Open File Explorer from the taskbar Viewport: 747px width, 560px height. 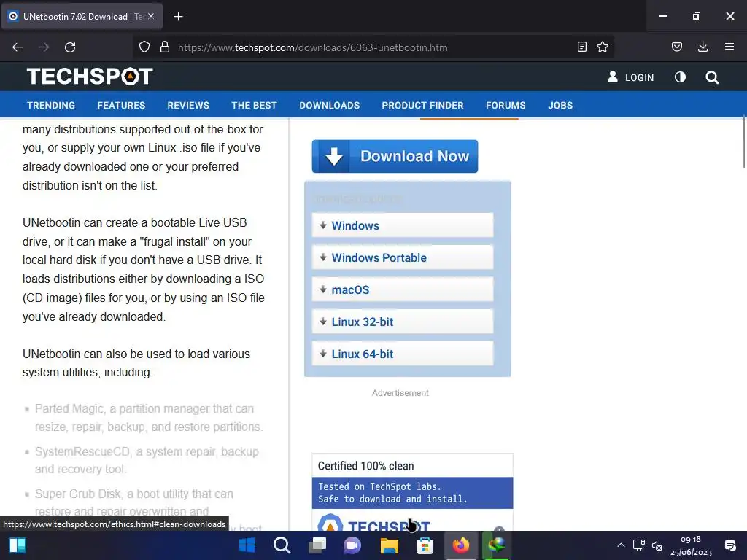click(x=390, y=545)
